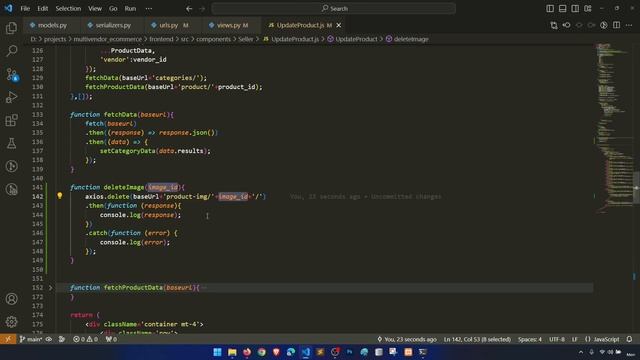Open the View menu
The width and height of the screenshot is (640, 360).
point(95,9)
